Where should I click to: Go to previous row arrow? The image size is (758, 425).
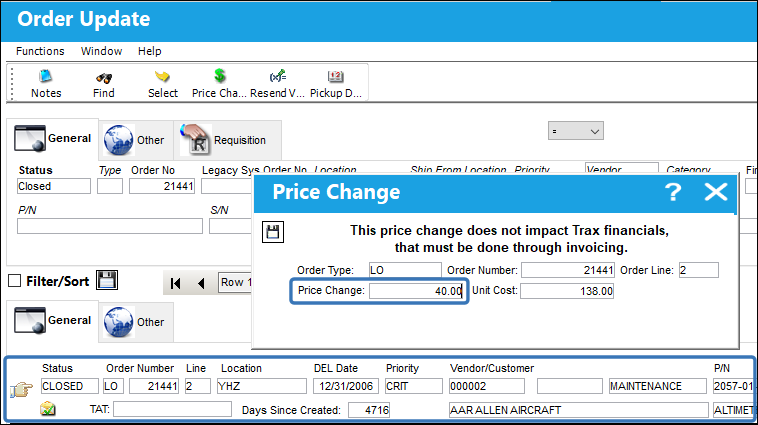pyautogui.click(x=202, y=283)
